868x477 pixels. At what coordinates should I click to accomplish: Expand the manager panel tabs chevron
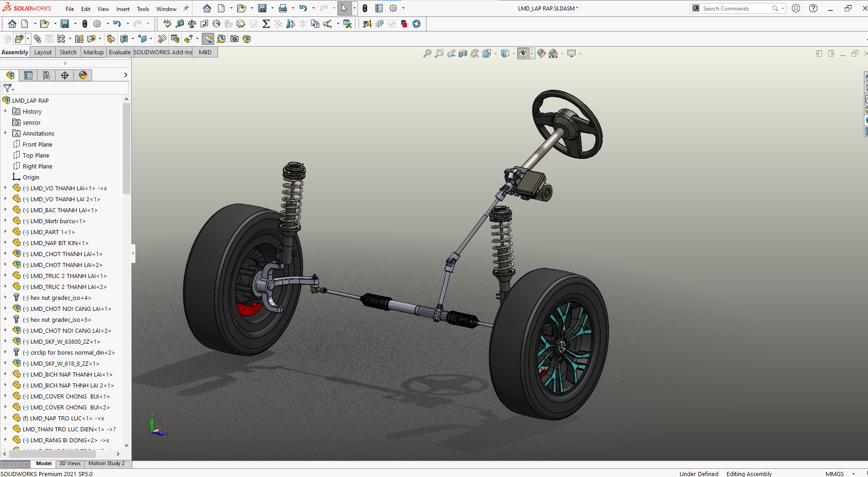(x=125, y=75)
